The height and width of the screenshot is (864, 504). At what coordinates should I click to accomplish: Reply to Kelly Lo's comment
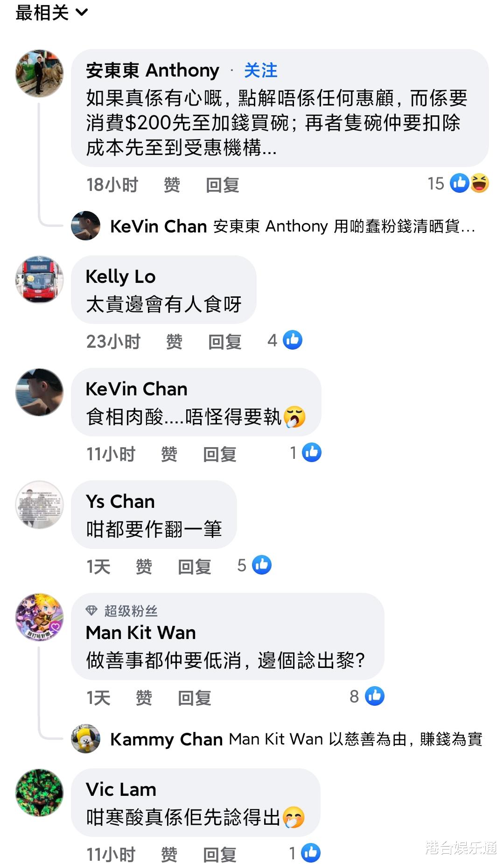(x=225, y=342)
